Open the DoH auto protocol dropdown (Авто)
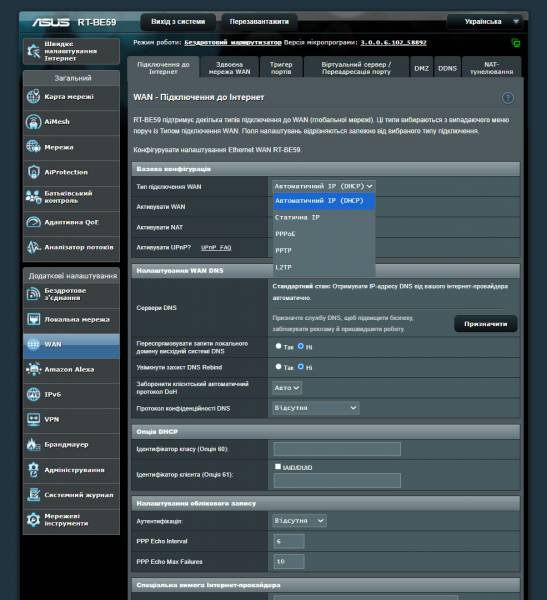The image size is (547, 600). pyautogui.click(x=287, y=388)
